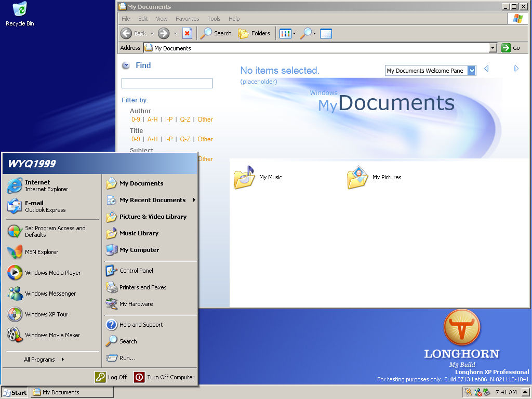
Task: Open the Tools menu
Action: pyautogui.click(x=214, y=19)
